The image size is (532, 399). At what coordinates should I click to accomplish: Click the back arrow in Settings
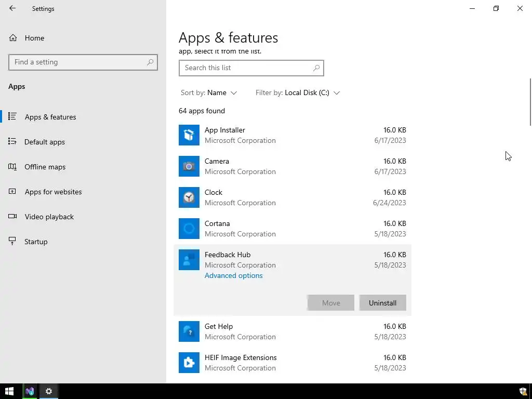click(12, 8)
